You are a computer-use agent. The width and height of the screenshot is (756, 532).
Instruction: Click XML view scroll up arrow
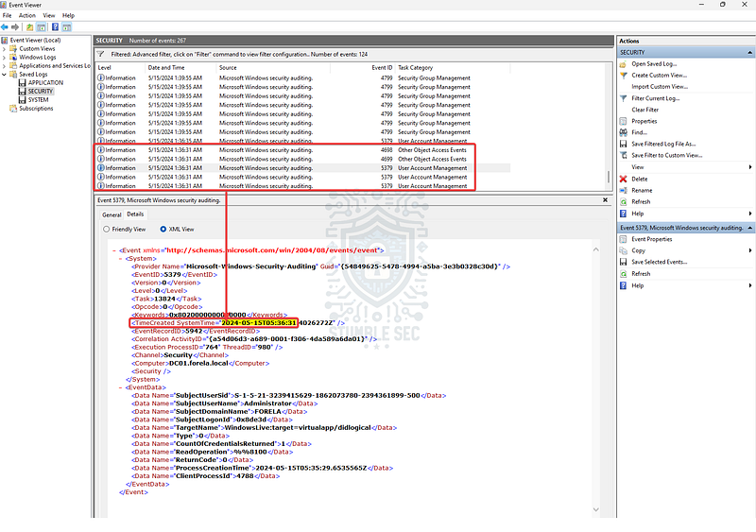(x=596, y=249)
